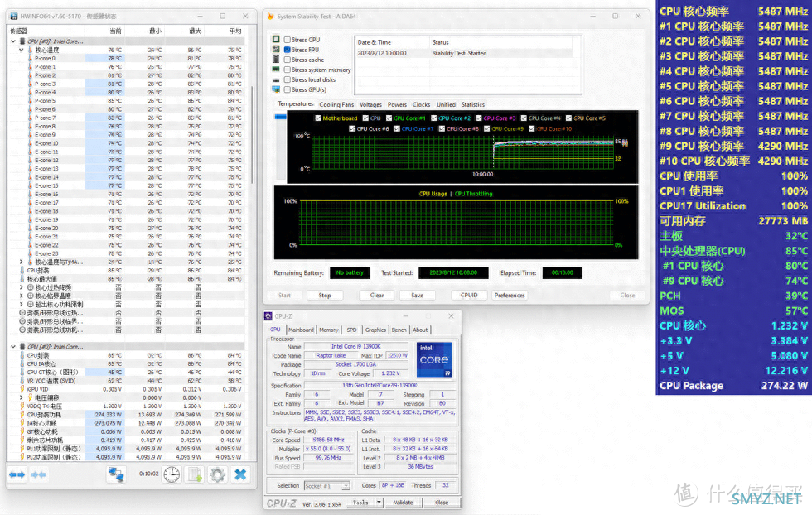The image size is (812, 515).
Task: Click the blue X close-sensors icon in HWiNFO
Action: click(240, 474)
